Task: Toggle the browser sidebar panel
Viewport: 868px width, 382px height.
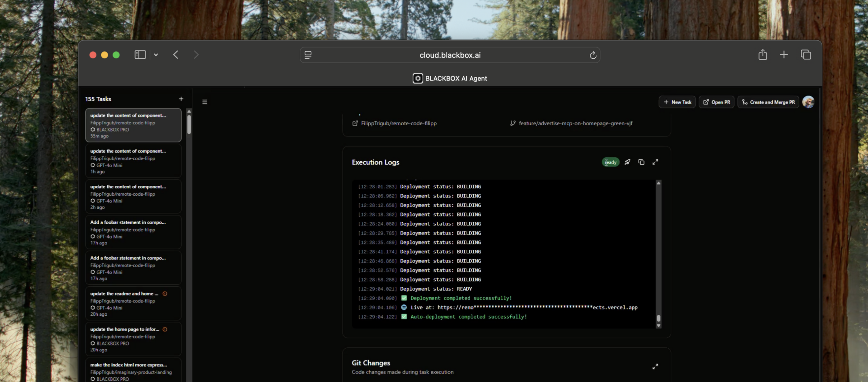Action: [x=140, y=54]
